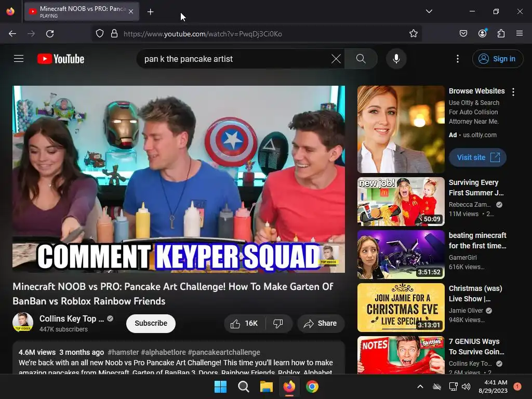Open Surviving Every First Summer video thumbnail

point(401,202)
